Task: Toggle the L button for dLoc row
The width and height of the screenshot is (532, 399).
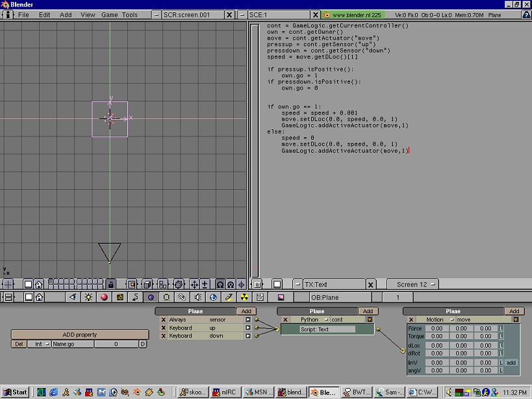Action: [501, 346]
